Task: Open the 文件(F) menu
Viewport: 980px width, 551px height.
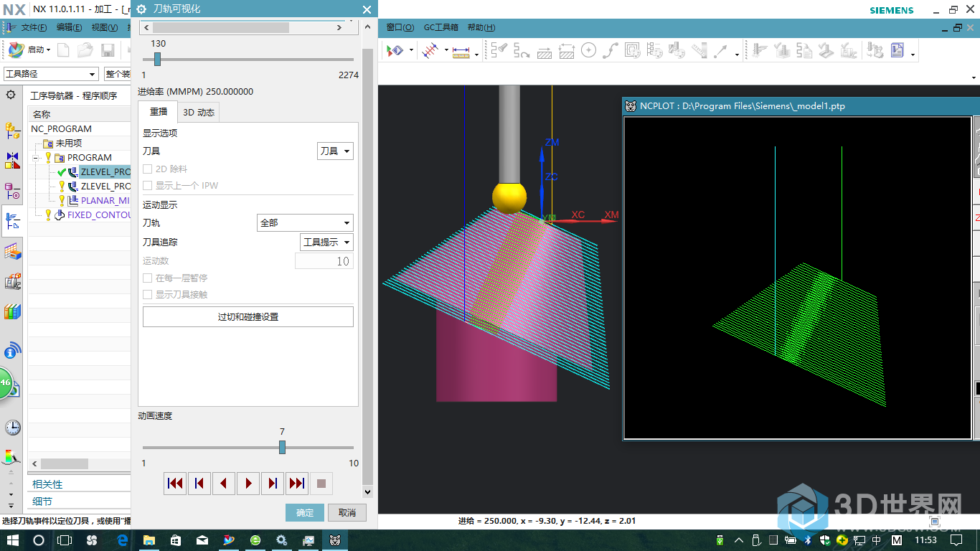Action: (x=33, y=27)
